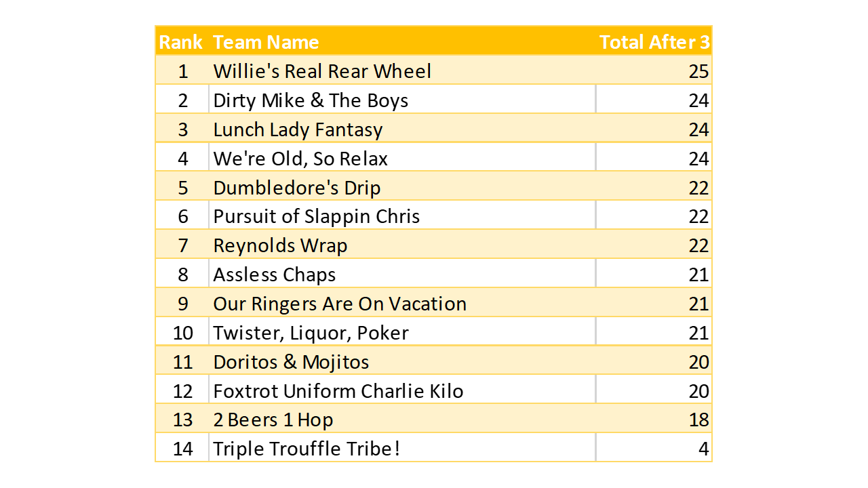The image size is (868, 488).
Task: Select the Dirty Mike & The Boys cell
Action: [x=311, y=100]
